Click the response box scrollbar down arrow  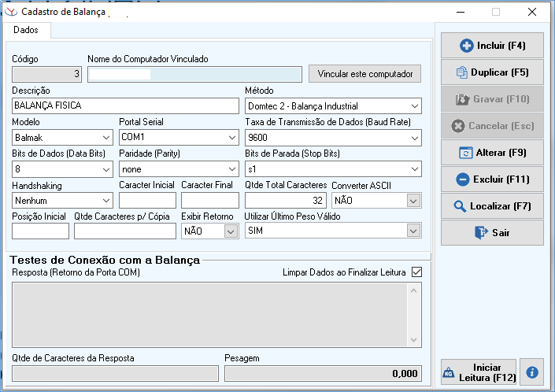[x=415, y=340]
